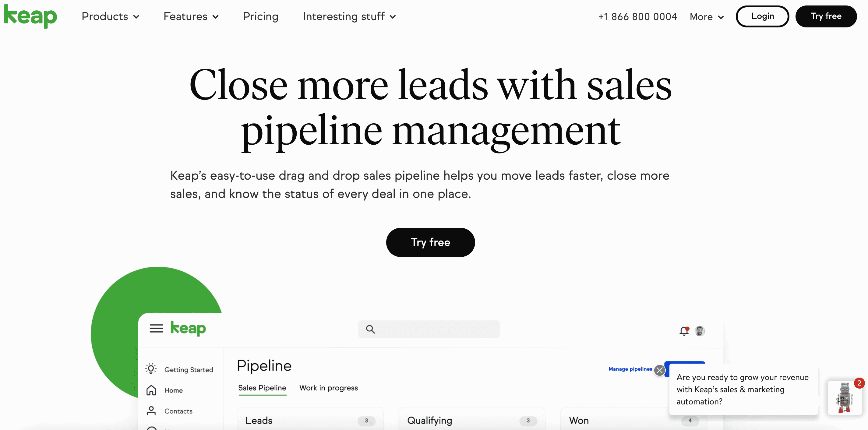Click Try free in the header
Image resolution: width=868 pixels, height=430 pixels.
point(826,16)
